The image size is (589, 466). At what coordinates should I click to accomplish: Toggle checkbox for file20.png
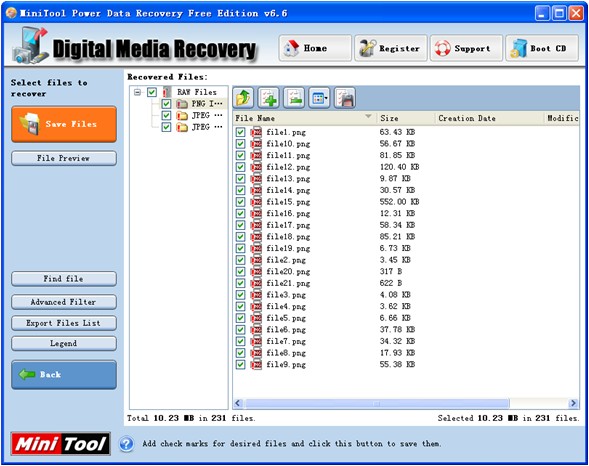tap(240, 271)
